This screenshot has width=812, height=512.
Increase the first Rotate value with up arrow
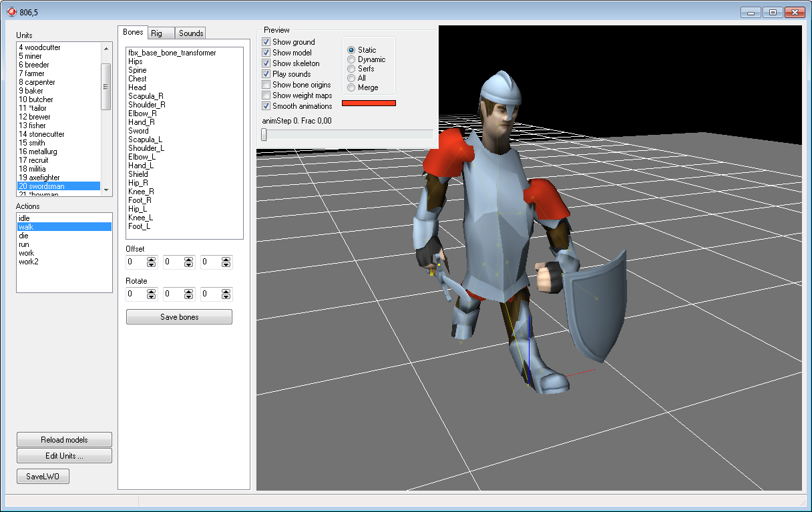click(152, 292)
